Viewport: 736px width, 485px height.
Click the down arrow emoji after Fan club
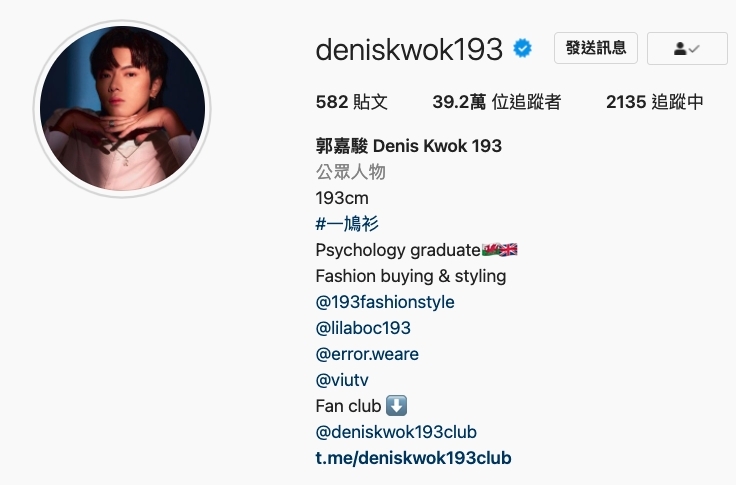point(397,406)
